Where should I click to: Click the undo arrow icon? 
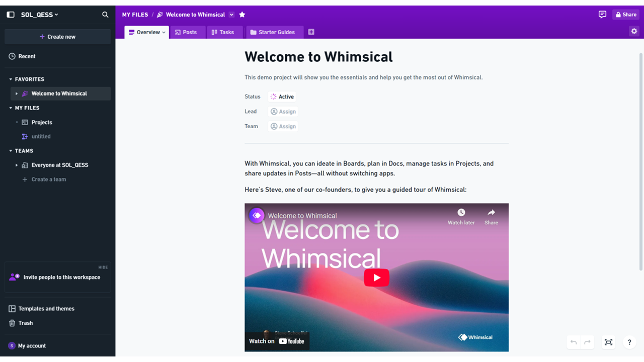(574, 342)
